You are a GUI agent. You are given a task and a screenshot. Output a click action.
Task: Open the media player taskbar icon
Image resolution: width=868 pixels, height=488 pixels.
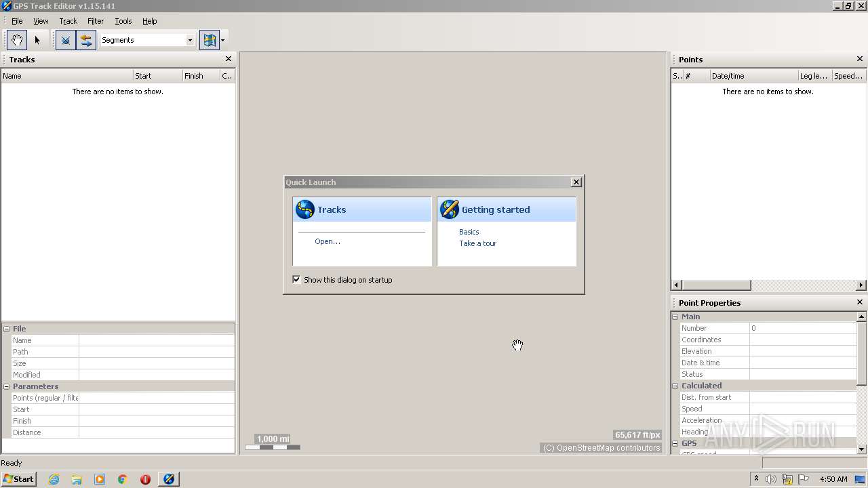point(100,479)
